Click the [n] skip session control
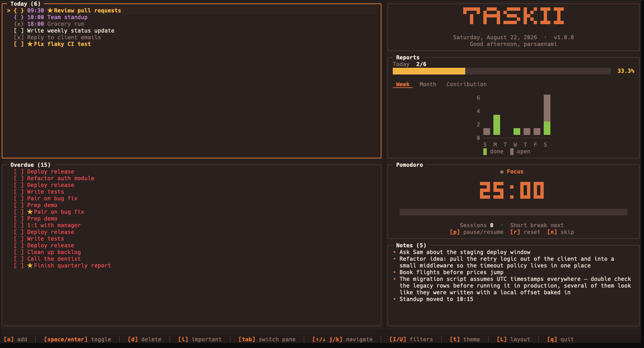 560,232
